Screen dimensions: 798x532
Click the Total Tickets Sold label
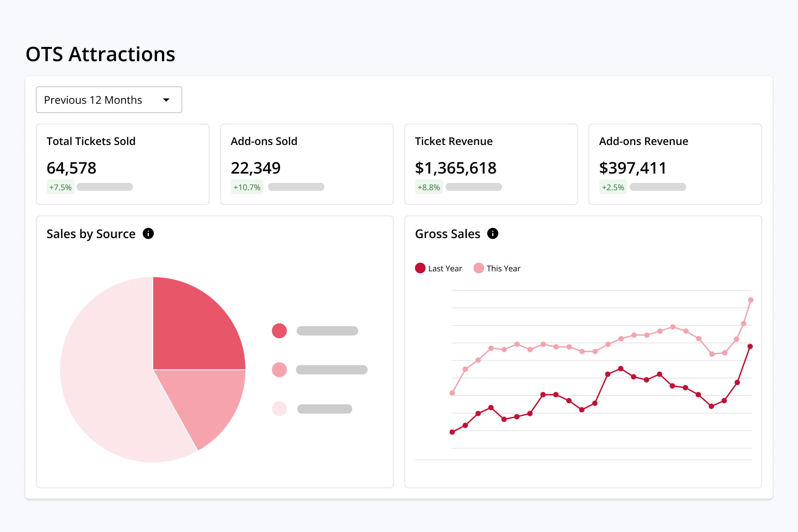(x=91, y=141)
